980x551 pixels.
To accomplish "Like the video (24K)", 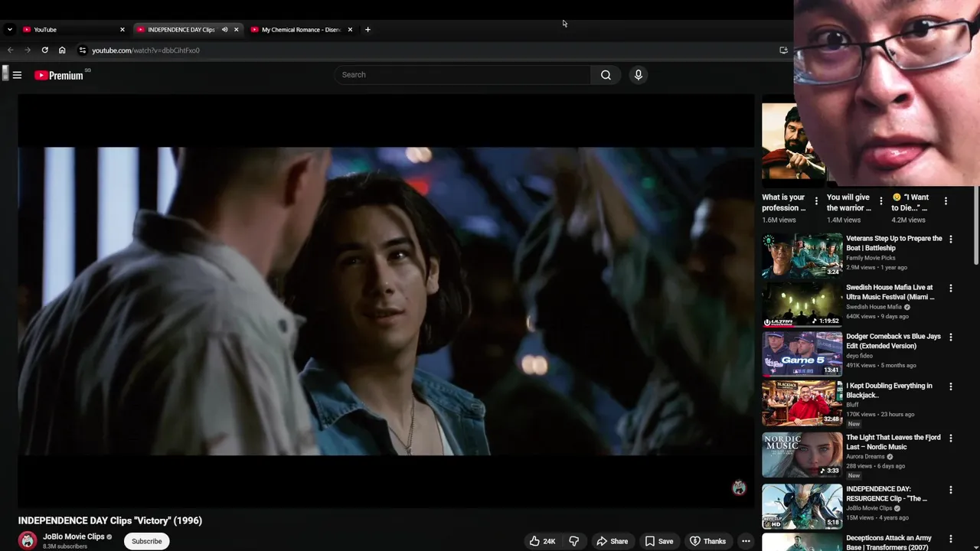I will coord(542,541).
